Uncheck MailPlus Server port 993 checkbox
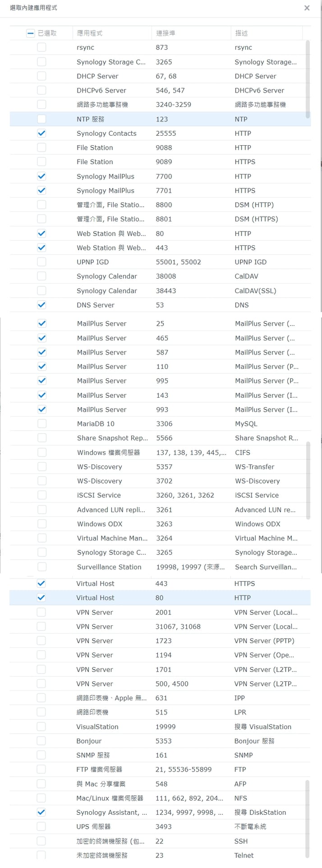Image resolution: width=322 pixels, height=868 pixels. point(42,409)
